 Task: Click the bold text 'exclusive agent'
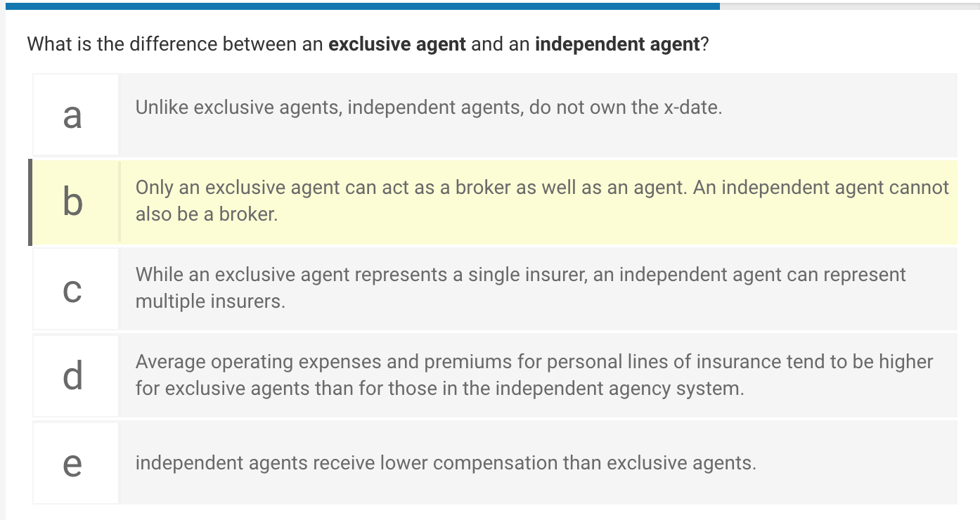pyautogui.click(x=396, y=44)
